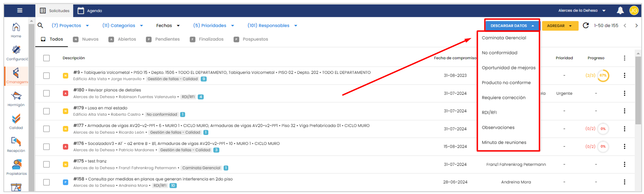
Task: Expand the AGREGAR dropdown button
Action: tap(560, 26)
